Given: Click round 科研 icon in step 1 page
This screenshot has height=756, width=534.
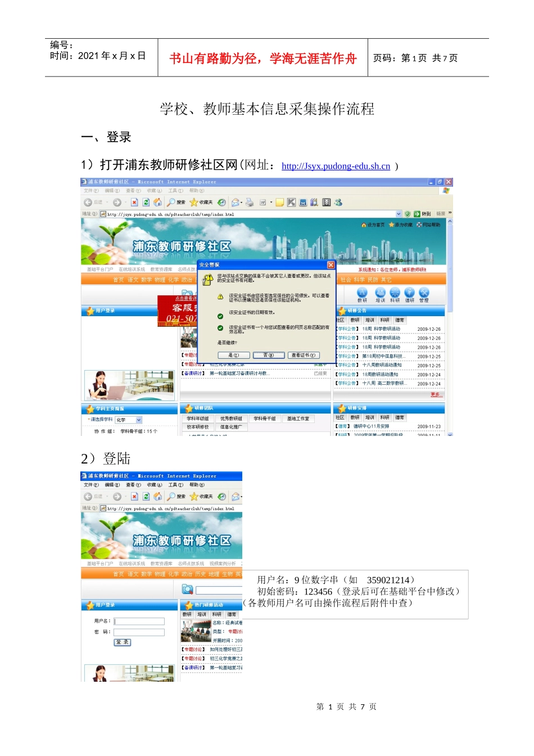Looking at the screenshot, I should pos(395,292).
